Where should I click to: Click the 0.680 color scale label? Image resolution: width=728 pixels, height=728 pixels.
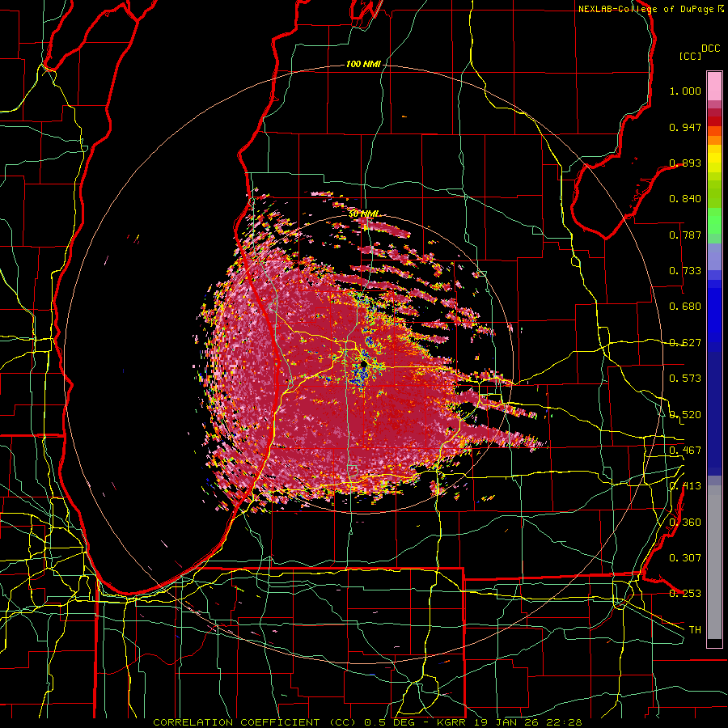coord(685,307)
